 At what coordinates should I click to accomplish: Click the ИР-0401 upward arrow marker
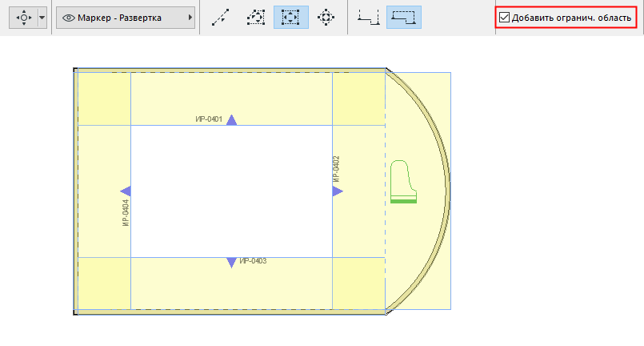click(231, 120)
